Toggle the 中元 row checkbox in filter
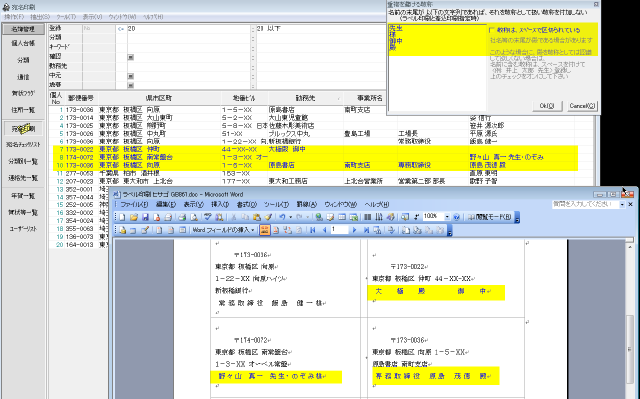 point(131,76)
